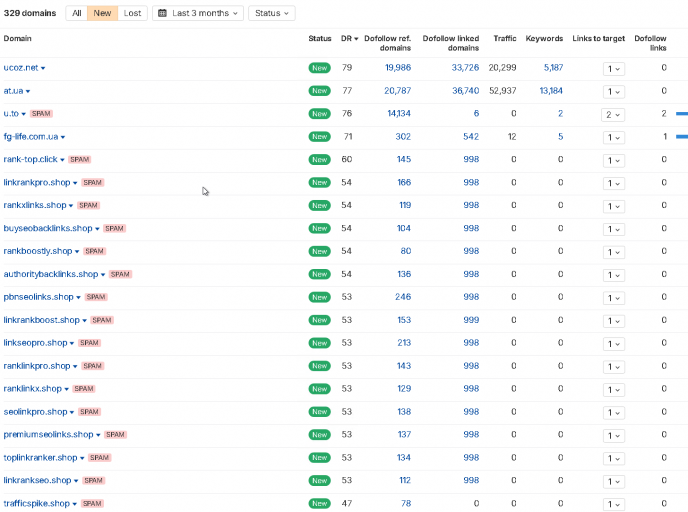Screen dimensions: 688x512
Task: Click SPAM badge beside linkrankseo.shop
Action: point(93,480)
